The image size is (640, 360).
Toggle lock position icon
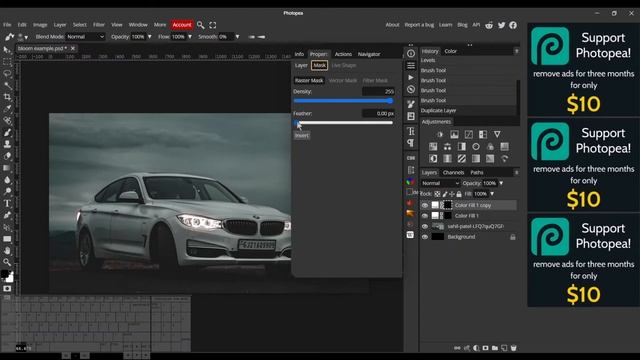(452, 194)
